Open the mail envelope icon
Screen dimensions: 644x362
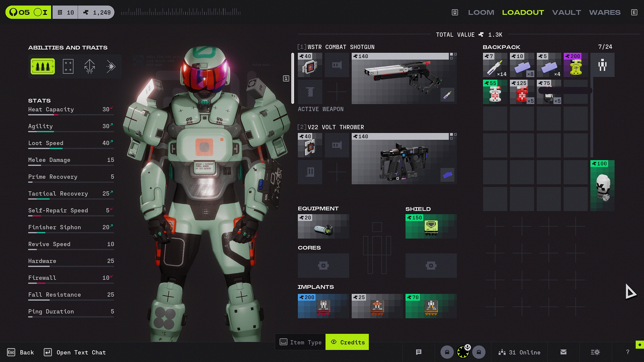[563, 352]
